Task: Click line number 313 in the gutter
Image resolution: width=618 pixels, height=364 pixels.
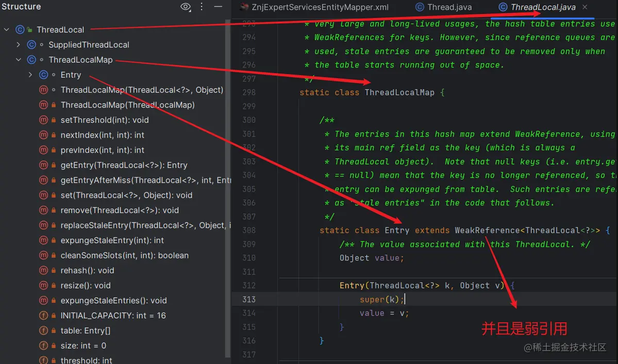Action: point(249,300)
